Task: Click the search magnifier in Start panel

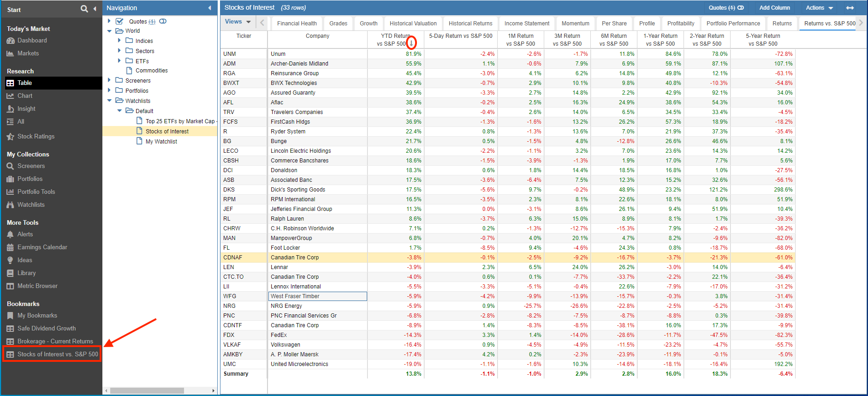Action: tap(84, 9)
